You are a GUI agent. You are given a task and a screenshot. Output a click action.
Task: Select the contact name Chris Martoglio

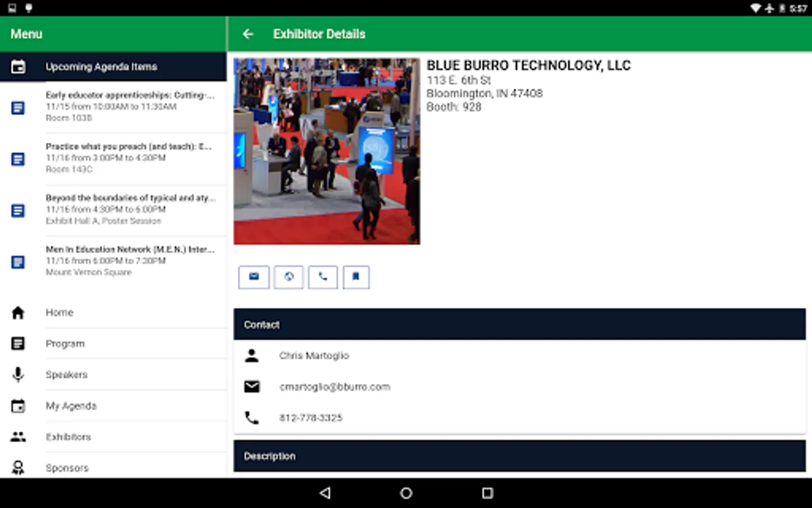(314, 356)
